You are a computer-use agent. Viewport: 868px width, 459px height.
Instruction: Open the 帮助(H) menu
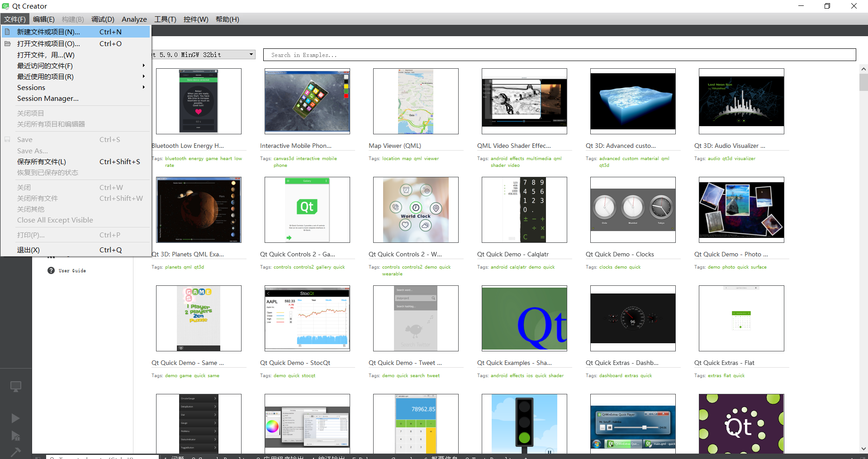pos(227,19)
